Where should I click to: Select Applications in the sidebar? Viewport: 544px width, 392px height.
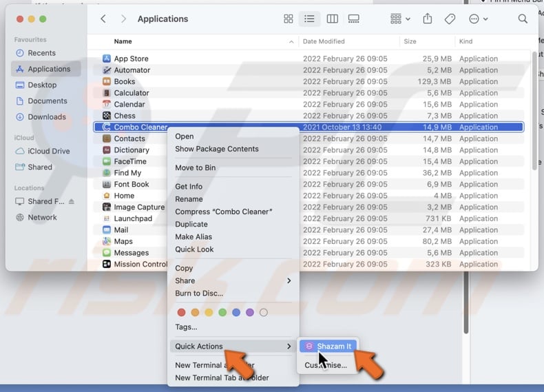click(46, 69)
